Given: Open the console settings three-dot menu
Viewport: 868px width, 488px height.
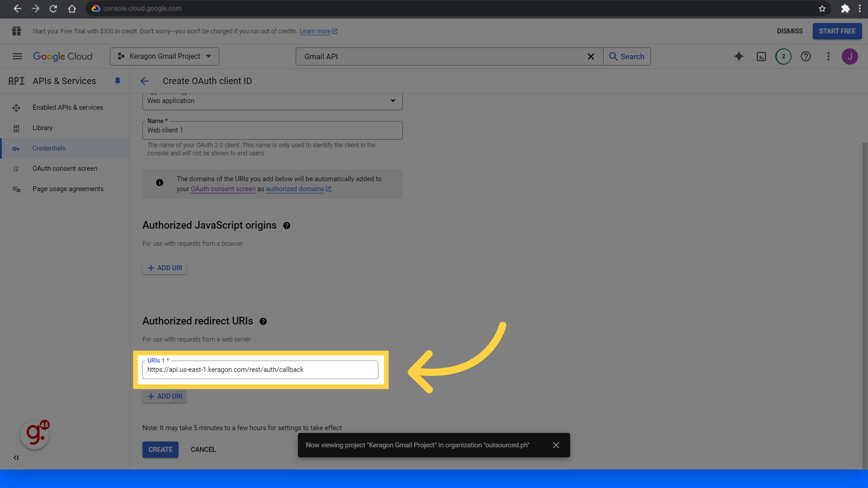Looking at the screenshot, I should [x=828, y=56].
